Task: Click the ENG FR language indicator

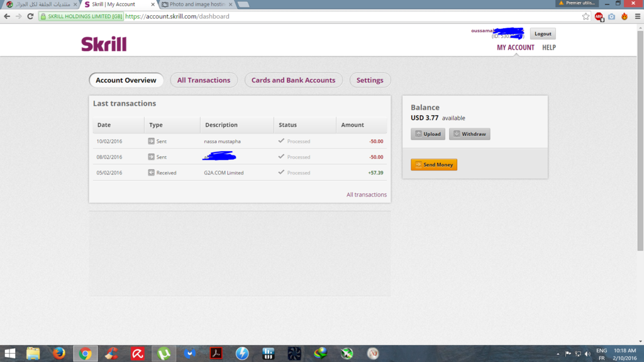Action: [602, 354]
